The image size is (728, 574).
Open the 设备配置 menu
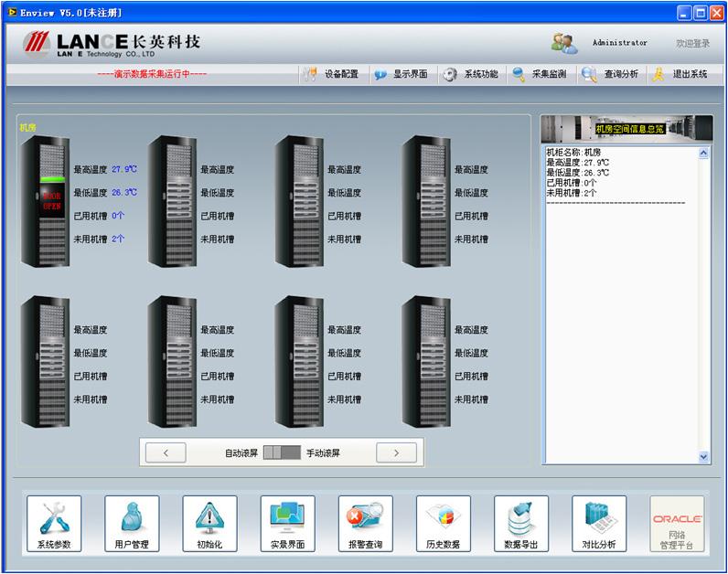coord(331,75)
